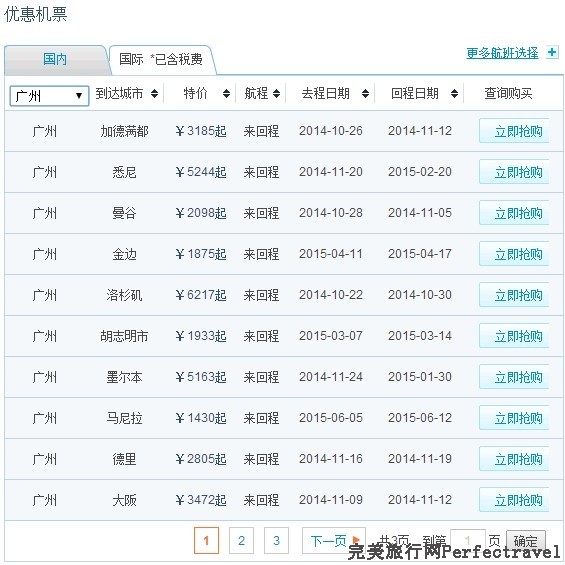Go to page 3 of results
The image size is (565, 565).
click(276, 540)
